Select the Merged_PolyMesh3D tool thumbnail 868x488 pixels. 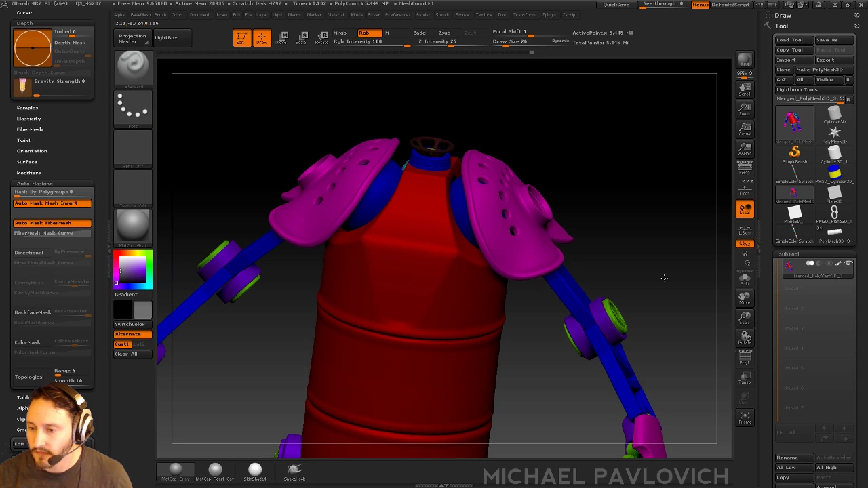(x=793, y=124)
